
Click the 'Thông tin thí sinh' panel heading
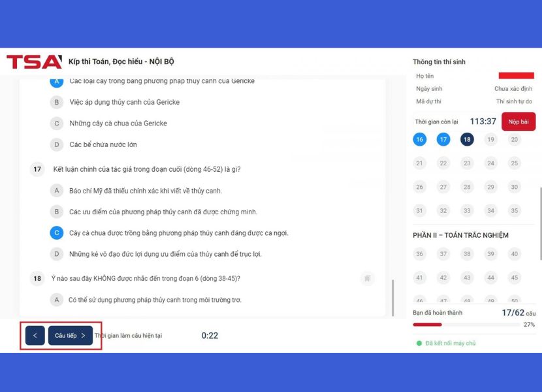click(439, 62)
